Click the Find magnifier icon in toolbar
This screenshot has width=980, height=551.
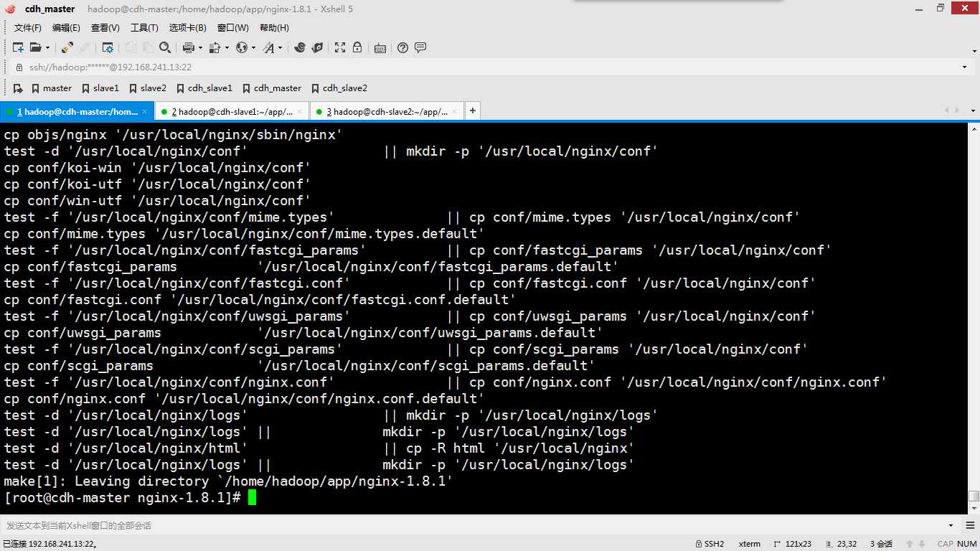[x=165, y=47]
